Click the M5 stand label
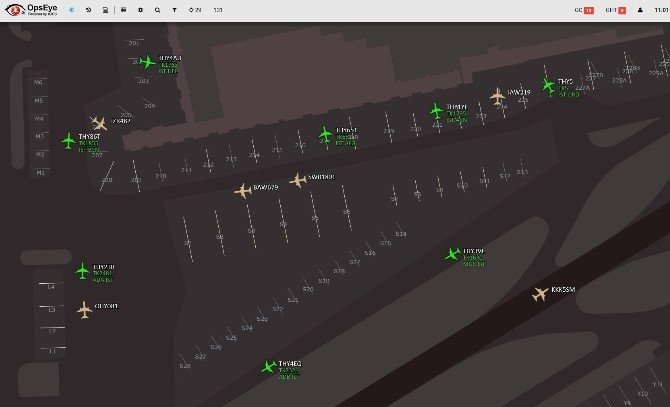The image size is (670, 407). tap(39, 100)
